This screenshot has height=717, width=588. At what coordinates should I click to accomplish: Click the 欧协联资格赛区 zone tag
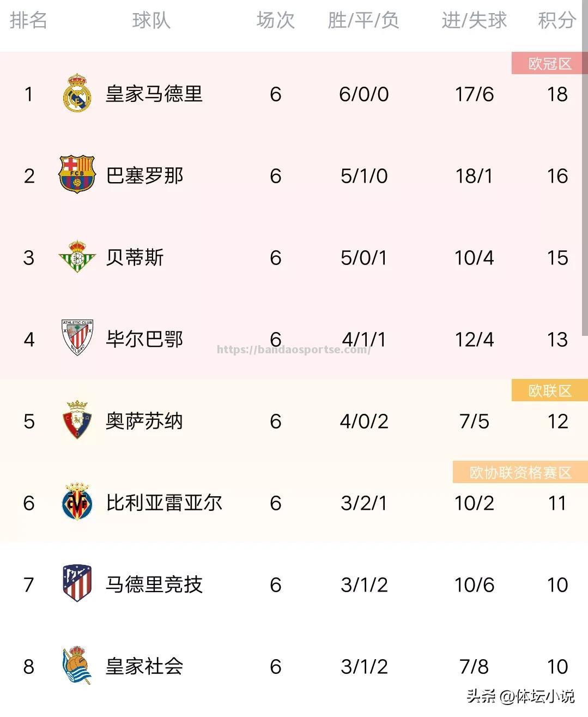[520, 472]
